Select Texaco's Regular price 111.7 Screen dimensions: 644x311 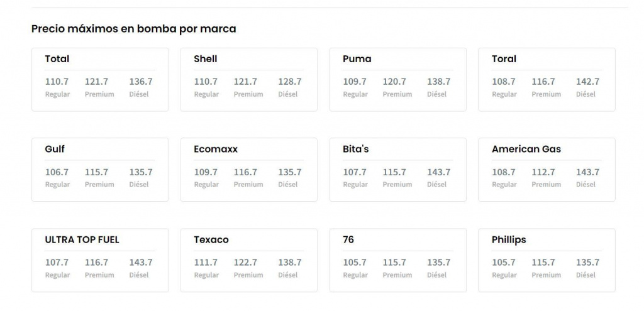(x=206, y=263)
